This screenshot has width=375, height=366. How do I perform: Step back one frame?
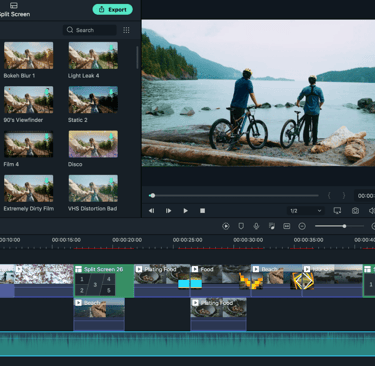pyautogui.click(x=152, y=211)
